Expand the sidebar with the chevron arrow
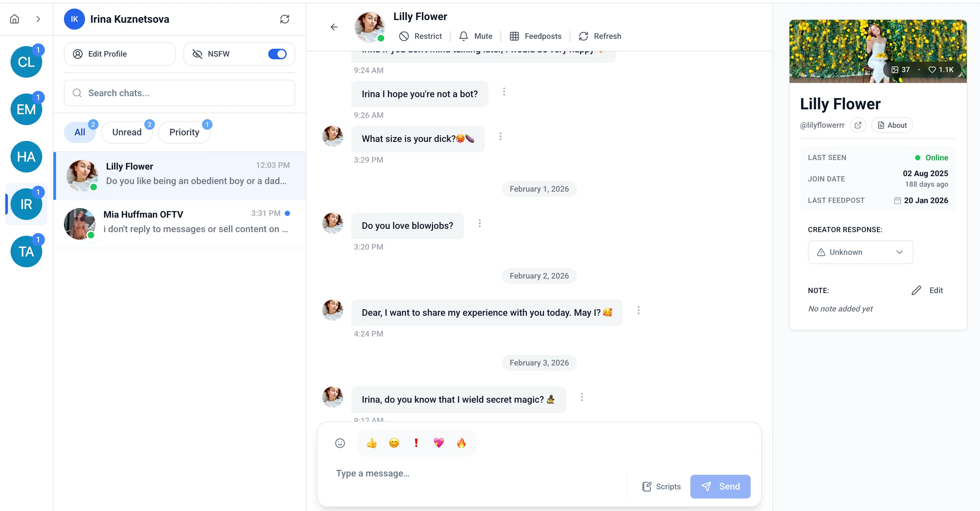The image size is (980, 511). pyautogui.click(x=38, y=19)
